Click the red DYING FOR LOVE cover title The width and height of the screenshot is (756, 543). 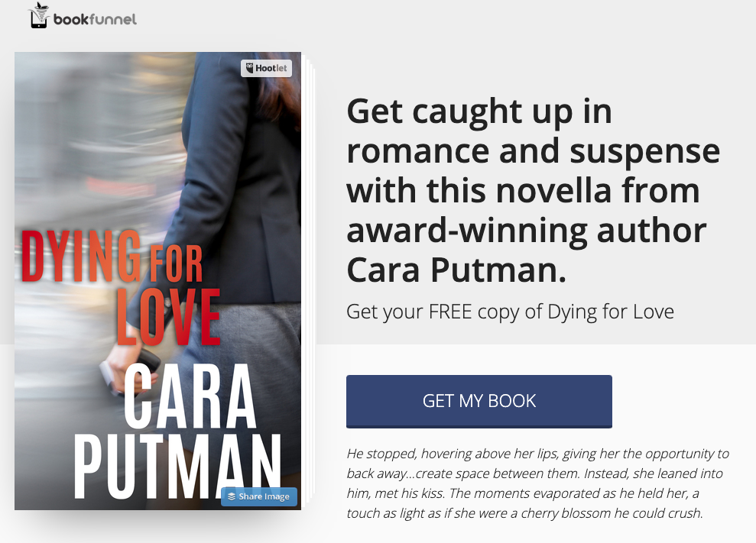pos(121,288)
